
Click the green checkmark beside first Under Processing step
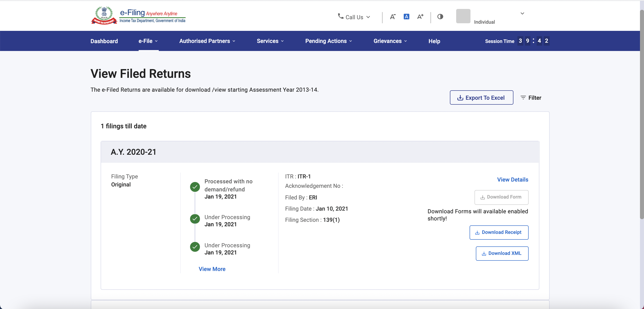pos(195,219)
